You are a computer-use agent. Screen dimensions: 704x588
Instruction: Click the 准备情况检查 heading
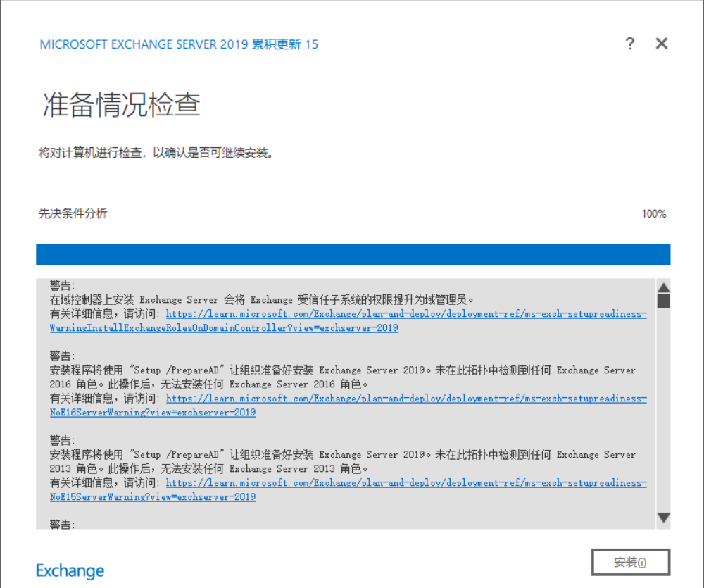pyautogui.click(x=121, y=105)
